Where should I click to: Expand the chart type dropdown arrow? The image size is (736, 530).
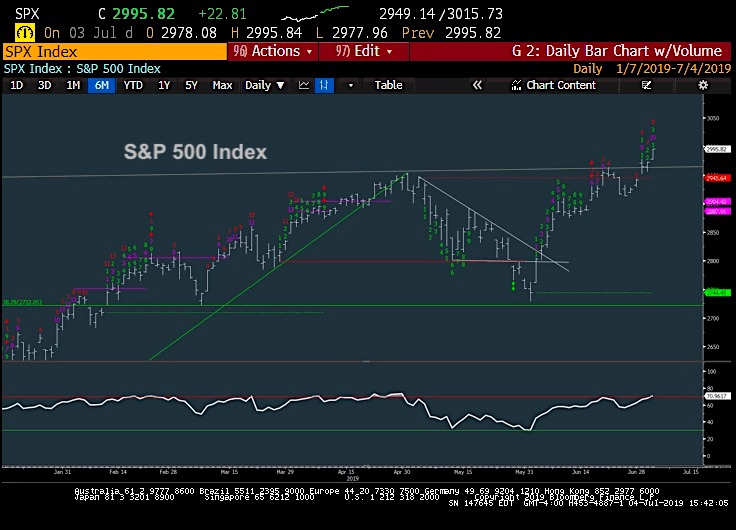pos(350,85)
